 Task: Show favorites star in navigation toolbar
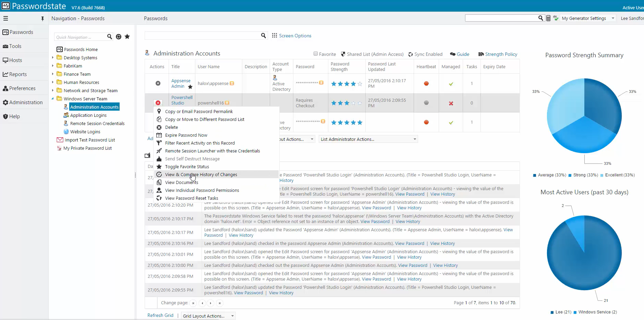(127, 37)
